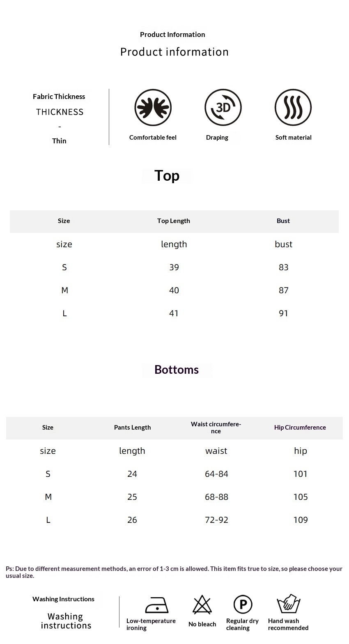Image resolution: width=349 pixels, height=644 pixels.
Task: Click the bust value 91
Action: pos(283,313)
